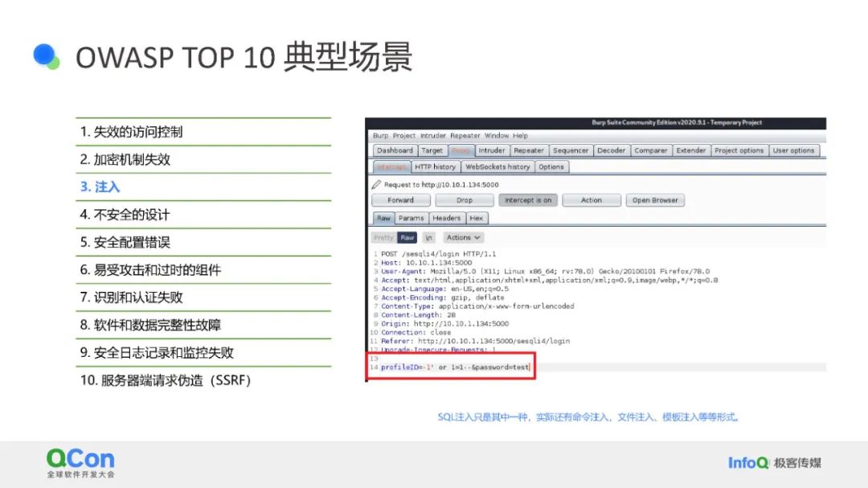Switch to Project options tab

pyautogui.click(x=739, y=150)
